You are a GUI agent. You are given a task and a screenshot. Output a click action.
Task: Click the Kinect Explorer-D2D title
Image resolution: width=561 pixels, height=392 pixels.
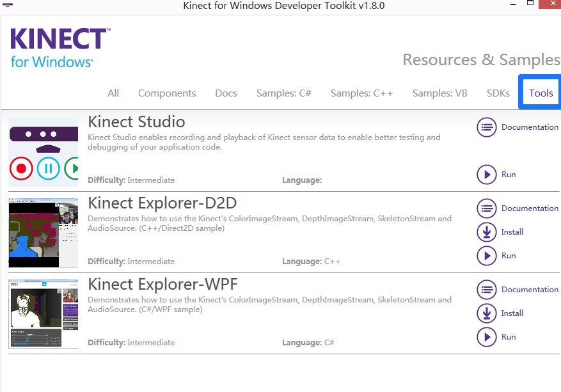162,203
